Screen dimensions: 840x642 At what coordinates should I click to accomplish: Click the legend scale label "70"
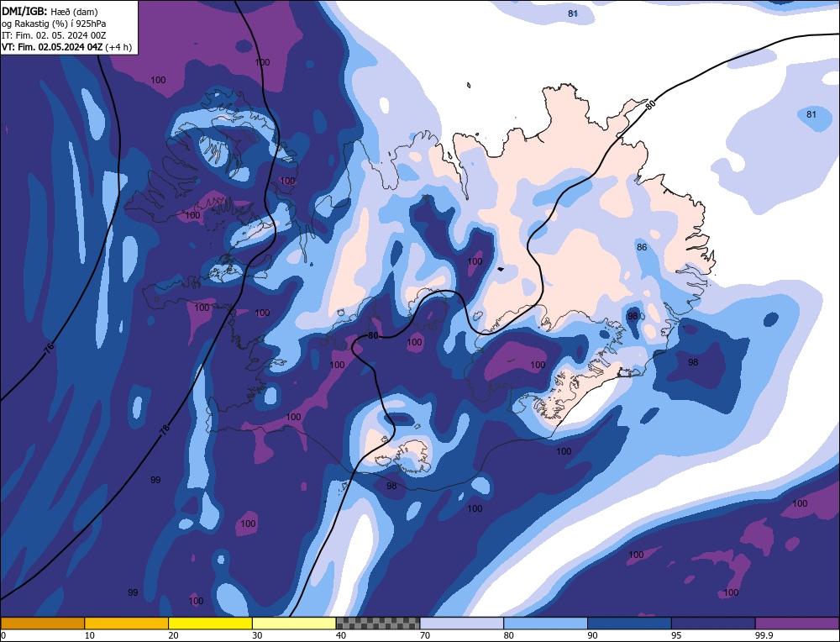click(425, 635)
